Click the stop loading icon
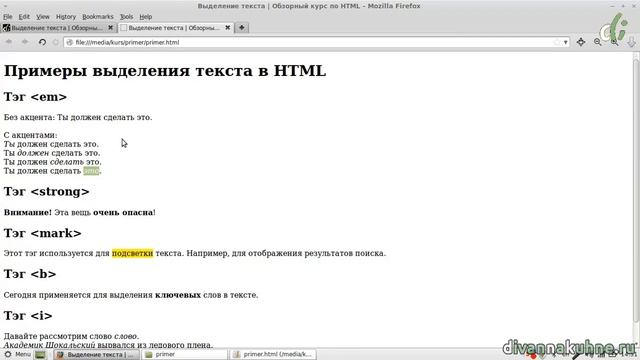The image size is (640, 360). click(x=56, y=42)
